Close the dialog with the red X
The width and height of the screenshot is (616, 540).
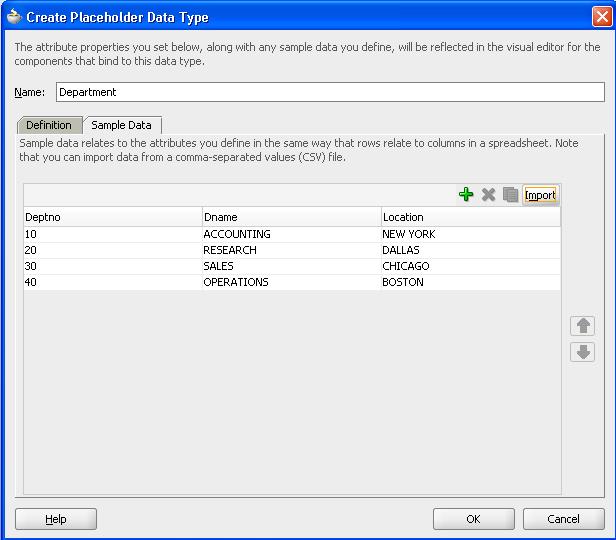point(600,17)
